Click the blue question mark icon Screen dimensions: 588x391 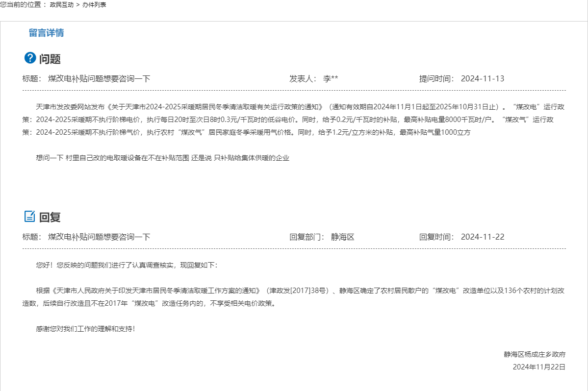tap(30, 58)
